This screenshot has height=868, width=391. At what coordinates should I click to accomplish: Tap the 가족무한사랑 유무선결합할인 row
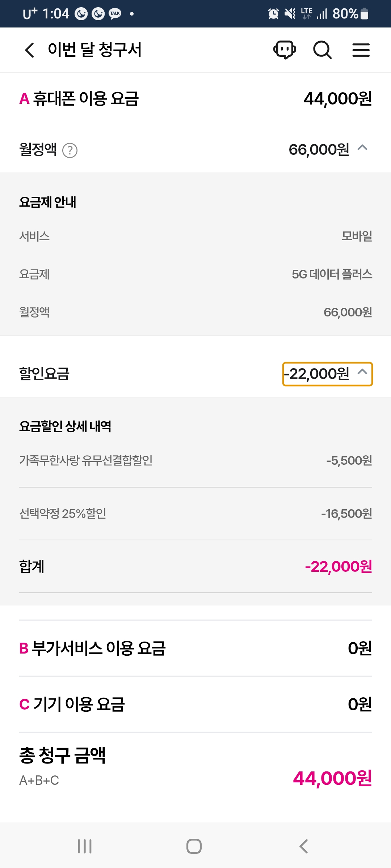tap(195, 460)
